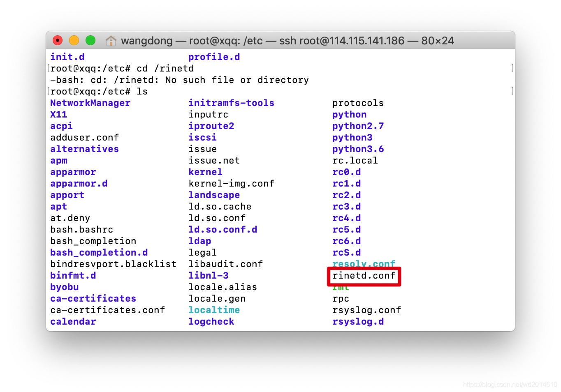Select bindresvport.blacklist file name
Image resolution: width=561 pixels, height=392 pixels.
point(114,264)
